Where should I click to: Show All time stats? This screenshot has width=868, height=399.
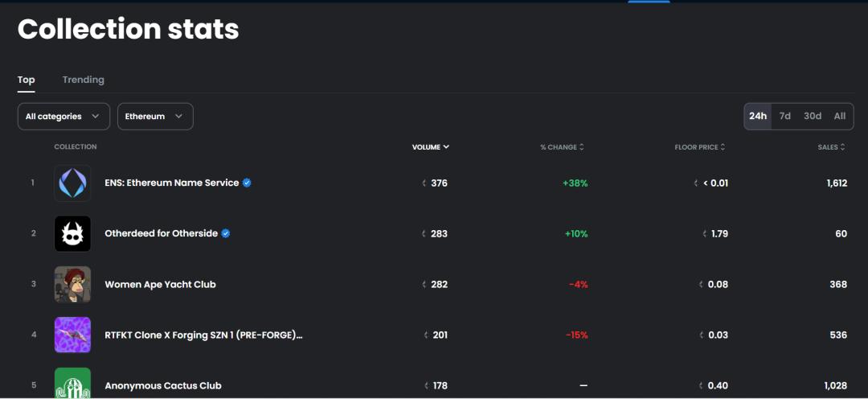pos(840,116)
